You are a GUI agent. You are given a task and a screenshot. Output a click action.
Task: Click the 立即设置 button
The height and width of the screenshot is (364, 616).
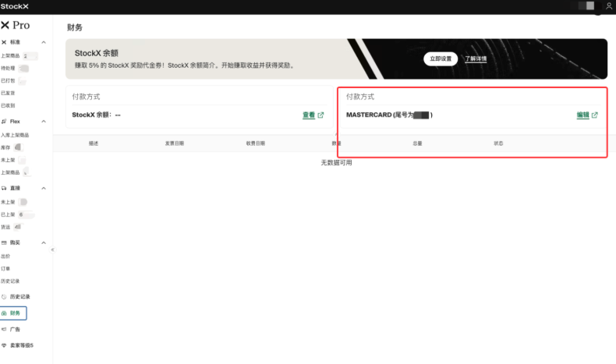(441, 59)
